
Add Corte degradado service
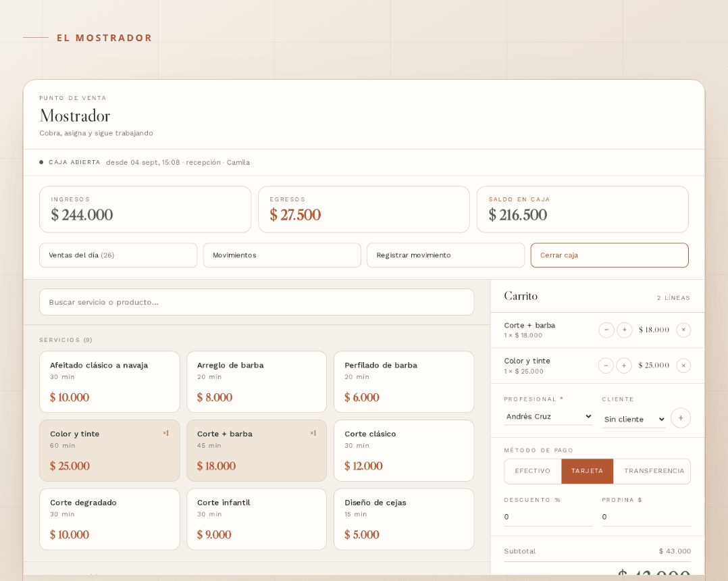tap(109, 520)
